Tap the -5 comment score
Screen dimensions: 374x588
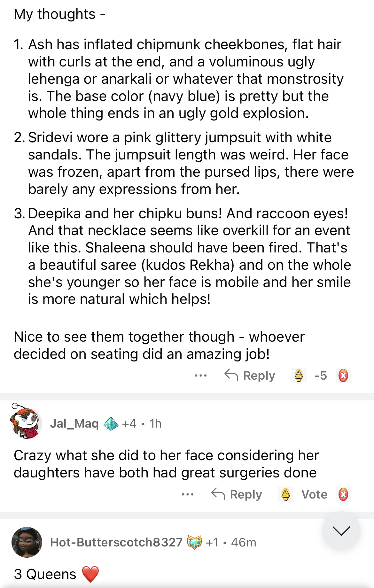coord(321,375)
